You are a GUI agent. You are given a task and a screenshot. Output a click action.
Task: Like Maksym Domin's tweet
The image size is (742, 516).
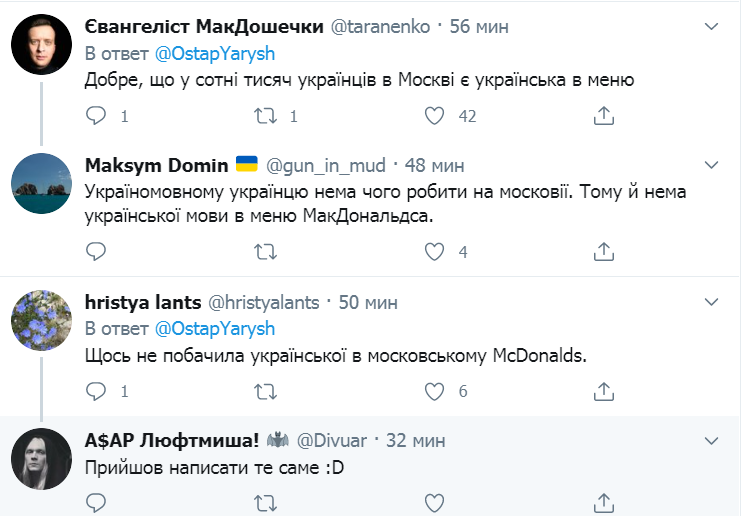pos(434,252)
